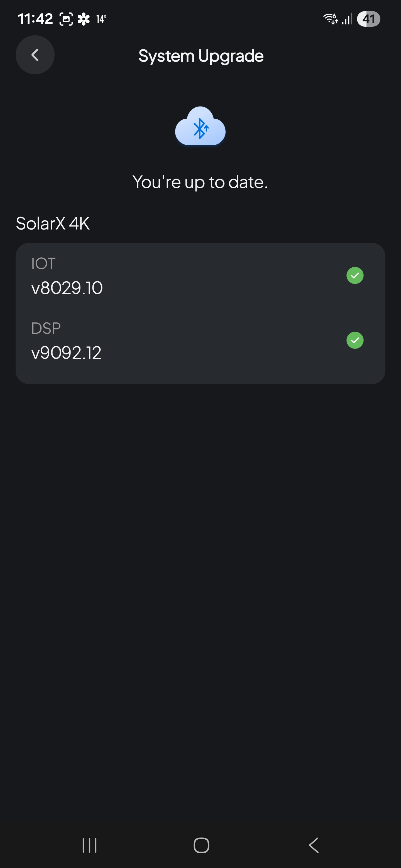Select the IOT firmware label
This screenshot has height=868, width=401.
(43, 263)
